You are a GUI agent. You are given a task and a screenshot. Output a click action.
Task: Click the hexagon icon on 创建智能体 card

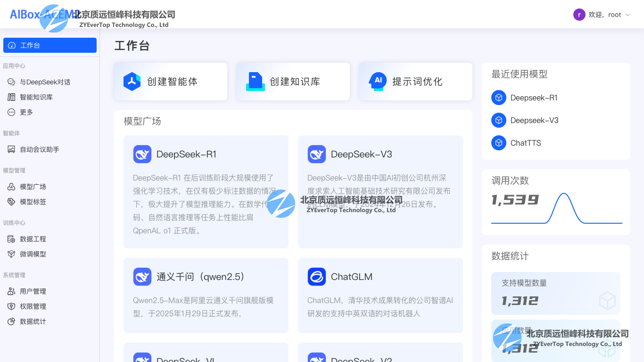[x=132, y=82]
